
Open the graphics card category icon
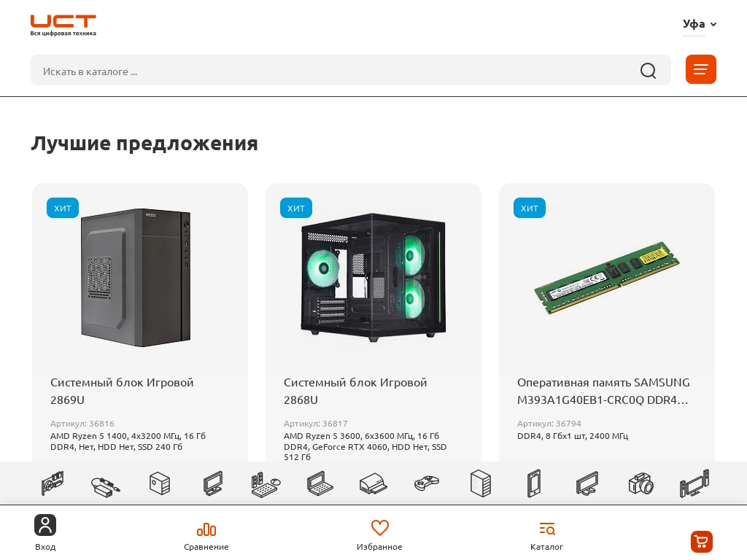(x=53, y=484)
